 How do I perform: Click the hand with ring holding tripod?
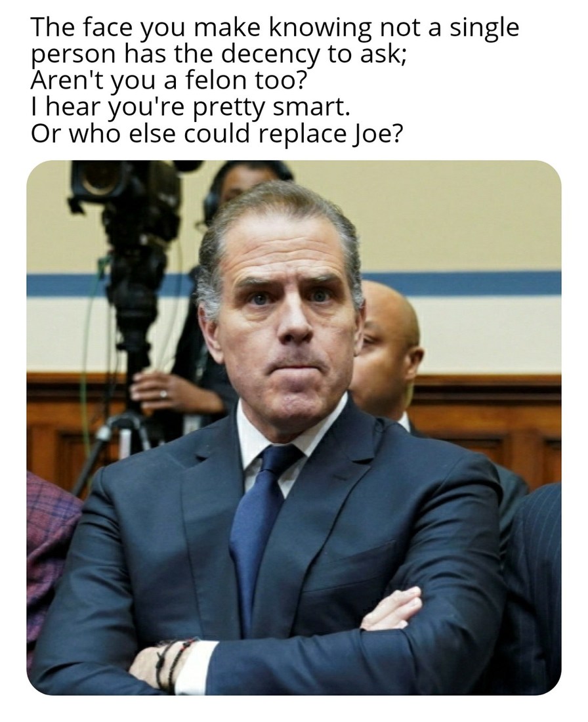coord(157,391)
